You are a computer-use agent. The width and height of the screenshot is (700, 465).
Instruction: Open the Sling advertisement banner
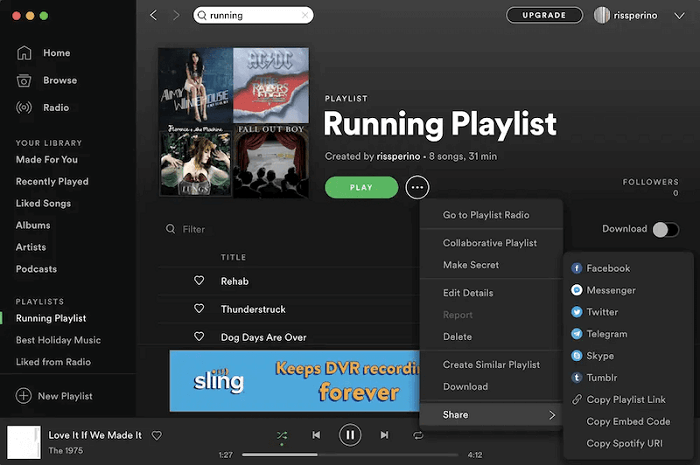(295, 381)
